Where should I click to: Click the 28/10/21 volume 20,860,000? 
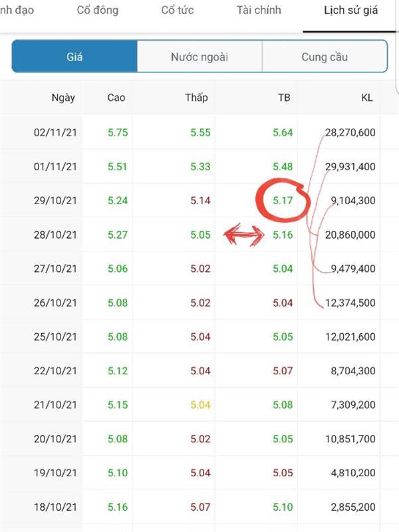tap(350, 235)
